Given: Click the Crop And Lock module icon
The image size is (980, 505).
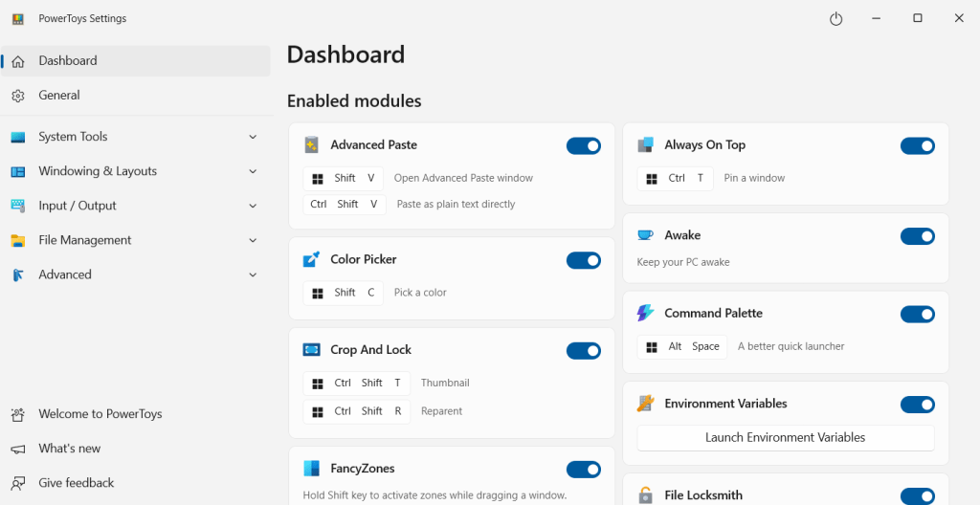Looking at the screenshot, I should click(x=311, y=350).
